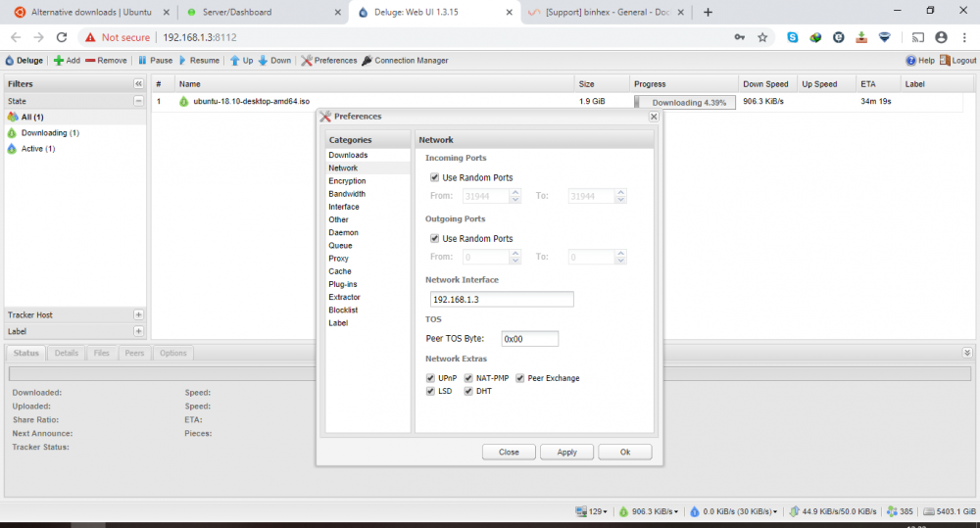Image resolution: width=980 pixels, height=528 pixels.
Task: Click free disk space status item
Action: pos(950,511)
